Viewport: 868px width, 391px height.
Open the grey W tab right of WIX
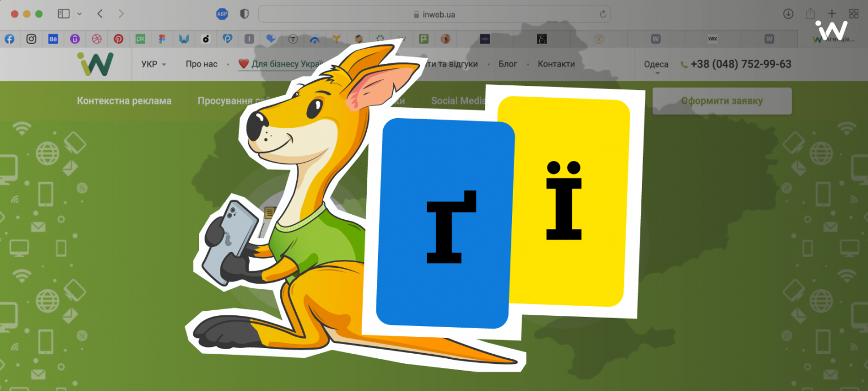(x=769, y=39)
